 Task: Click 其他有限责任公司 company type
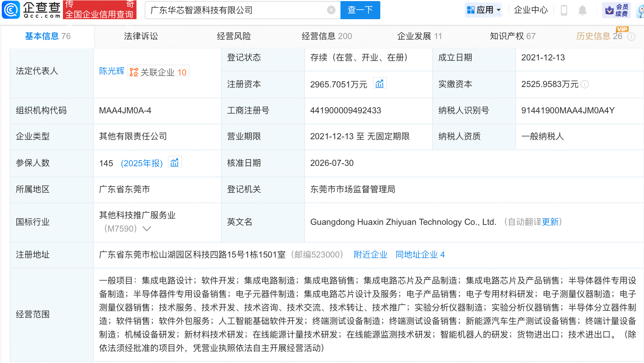[x=133, y=136]
